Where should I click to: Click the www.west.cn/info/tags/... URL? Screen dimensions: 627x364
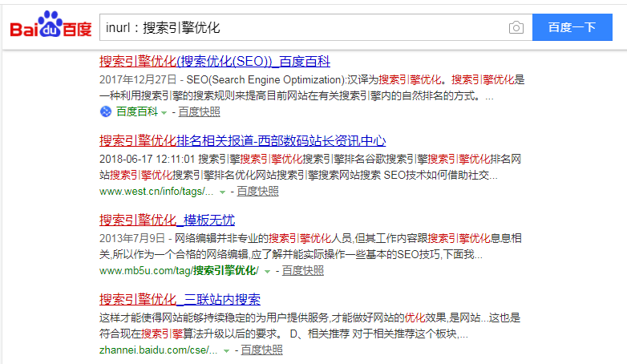(x=156, y=191)
